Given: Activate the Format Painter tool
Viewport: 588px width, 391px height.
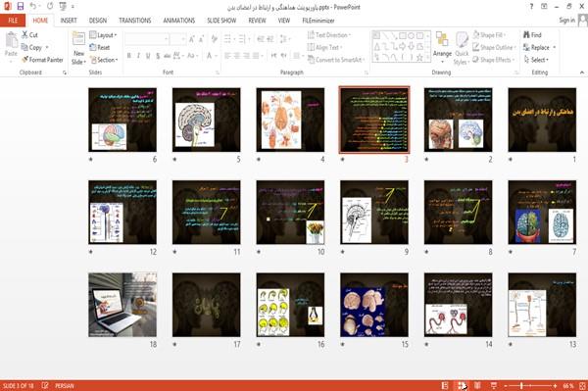Looking at the screenshot, I should (x=42, y=60).
